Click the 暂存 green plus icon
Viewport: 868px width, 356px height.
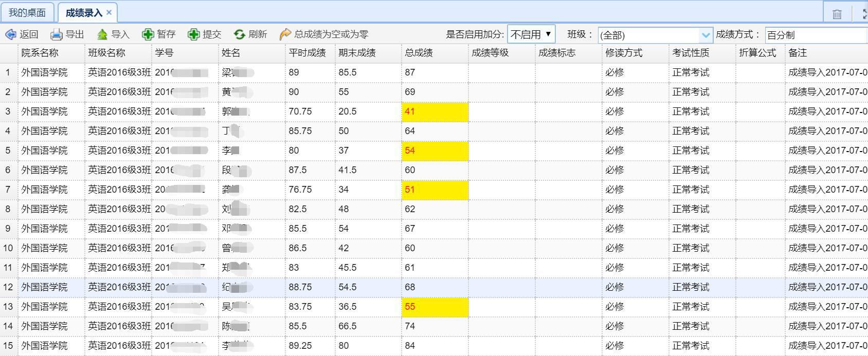[148, 34]
